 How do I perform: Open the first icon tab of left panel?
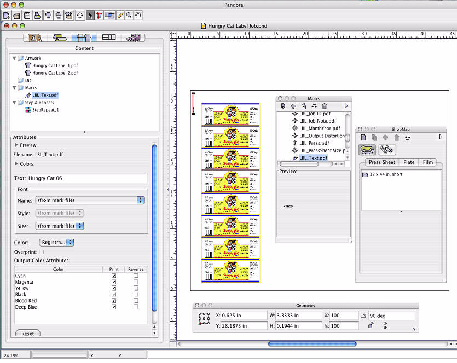35,38
